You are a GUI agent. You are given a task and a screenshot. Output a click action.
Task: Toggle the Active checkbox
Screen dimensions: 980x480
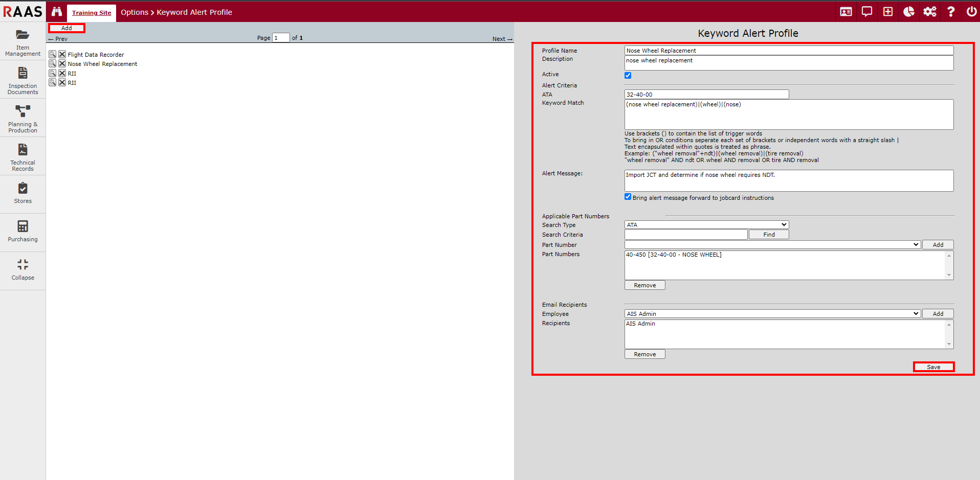point(628,75)
